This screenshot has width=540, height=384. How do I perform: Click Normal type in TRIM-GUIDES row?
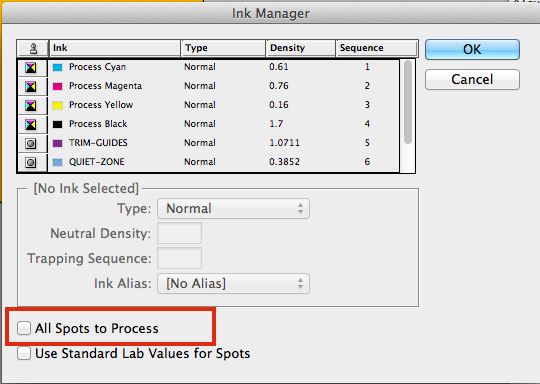click(200, 143)
